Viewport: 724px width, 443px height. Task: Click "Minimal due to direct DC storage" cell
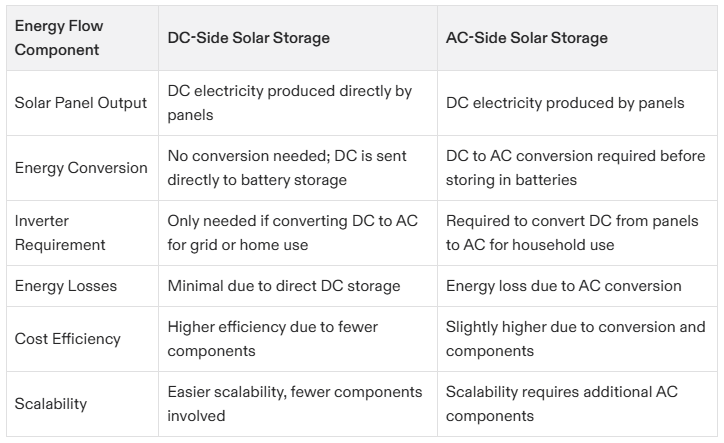(x=284, y=286)
